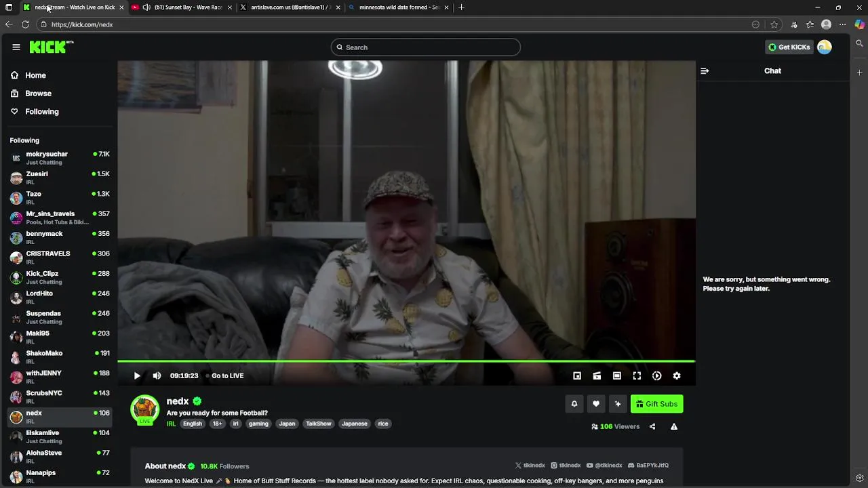The height and width of the screenshot is (488, 868).
Task: Open the playback speed control
Action: pos(656,375)
